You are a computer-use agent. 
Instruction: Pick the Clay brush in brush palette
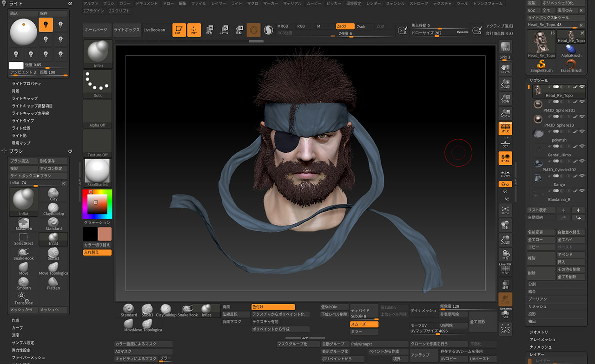(53, 194)
